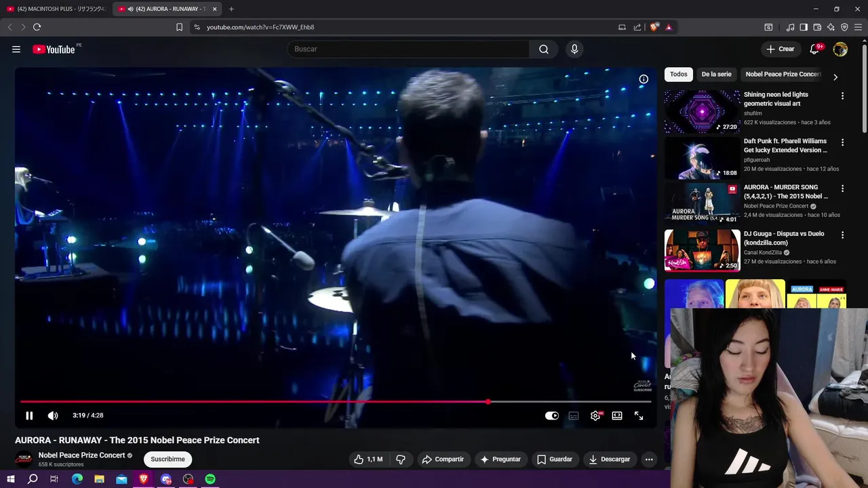The image size is (868, 488).
Task: Open File Explorer from the taskbar
Action: coord(99,479)
